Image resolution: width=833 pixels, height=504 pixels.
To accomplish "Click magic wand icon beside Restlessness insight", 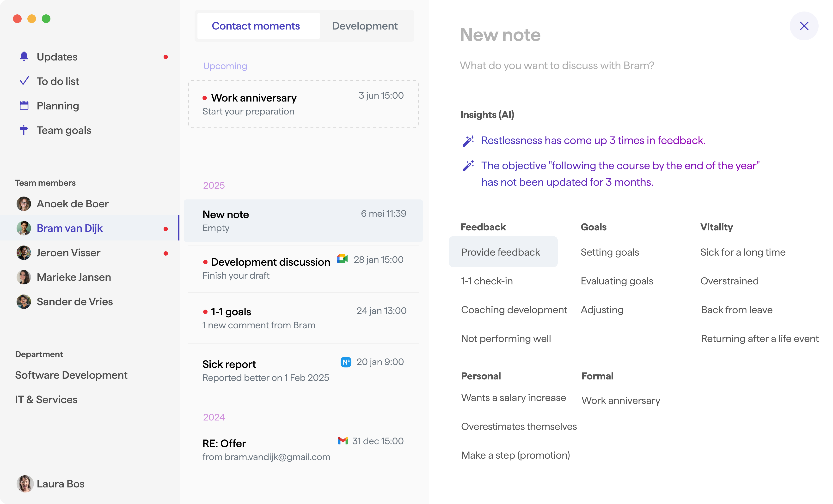I will pos(468,141).
